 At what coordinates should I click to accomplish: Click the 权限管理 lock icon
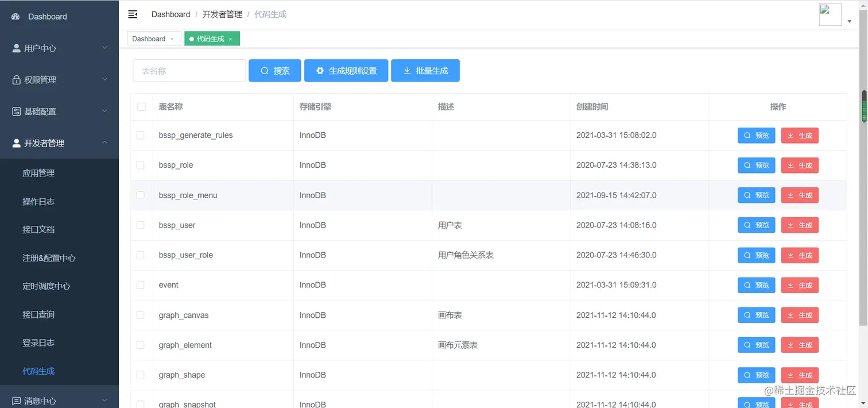pyautogui.click(x=17, y=80)
